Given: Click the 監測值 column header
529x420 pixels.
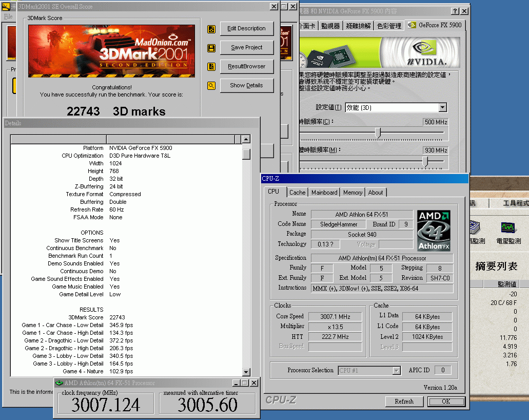Looking at the screenshot, I should 502,284.
